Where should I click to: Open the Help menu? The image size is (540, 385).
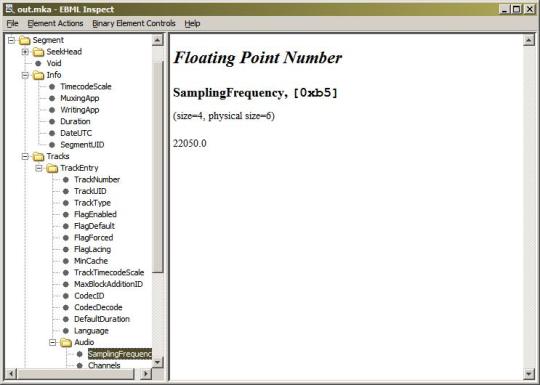192,23
